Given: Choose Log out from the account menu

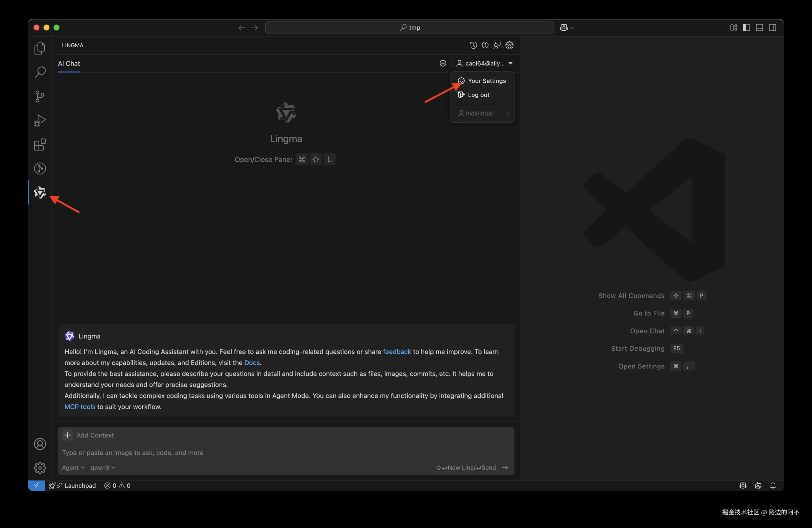Looking at the screenshot, I should 478,95.
